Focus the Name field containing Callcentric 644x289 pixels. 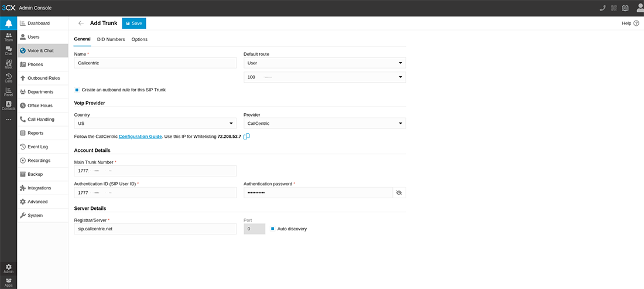[155, 63]
